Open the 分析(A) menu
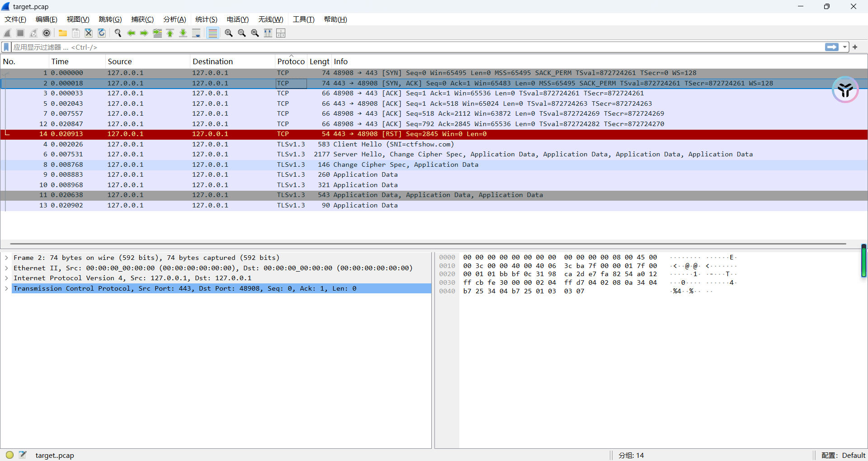This screenshot has height=461, width=868. coord(175,19)
